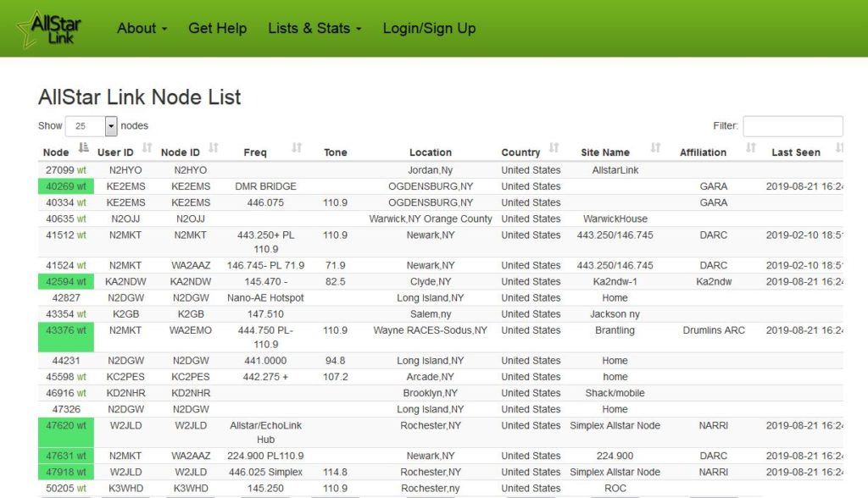Select 224.900 PL110.9 frequency cell
Screen dimensions: 868x498
(265, 456)
